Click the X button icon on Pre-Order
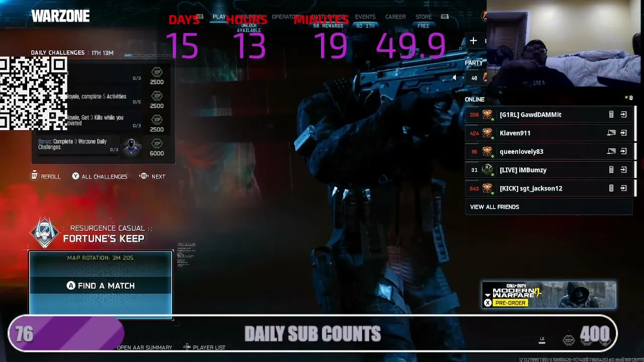The height and width of the screenshot is (362, 644). [488, 303]
